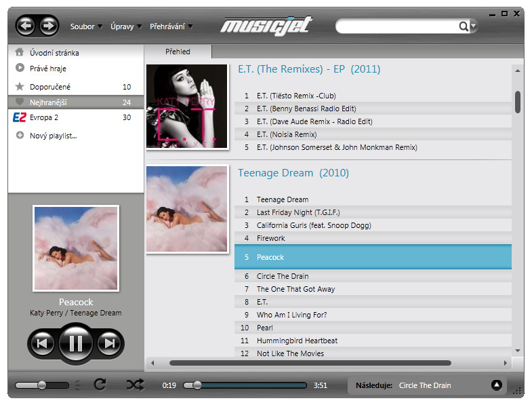Image resolution: width=532 pixels, height=405 pixels.
Task: Select highlighted Peacock track row
Action: [x=373, y=257]
